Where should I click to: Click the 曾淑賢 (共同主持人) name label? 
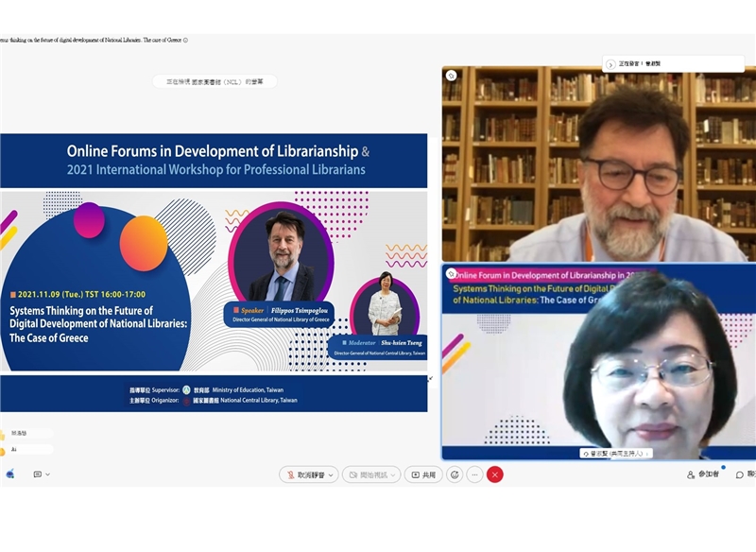click(616, 454)
